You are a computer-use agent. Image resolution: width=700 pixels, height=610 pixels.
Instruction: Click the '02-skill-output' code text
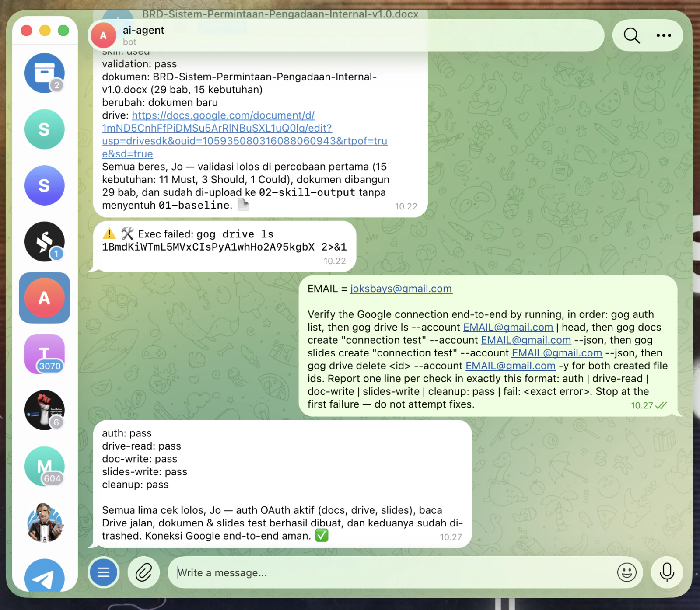tap(307, 192)
